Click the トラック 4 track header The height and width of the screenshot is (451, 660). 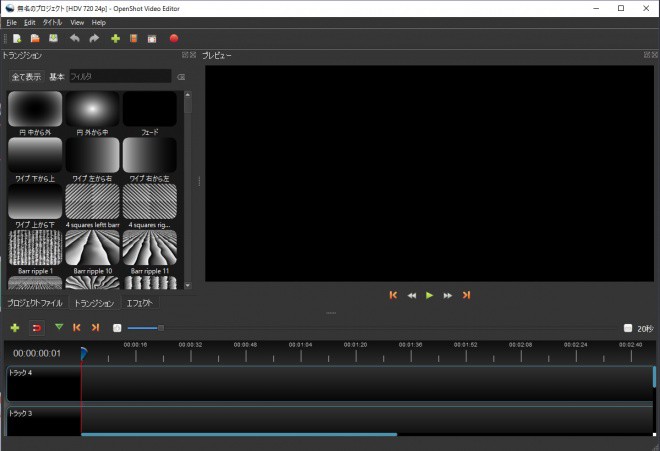click(x=44, y=384)
